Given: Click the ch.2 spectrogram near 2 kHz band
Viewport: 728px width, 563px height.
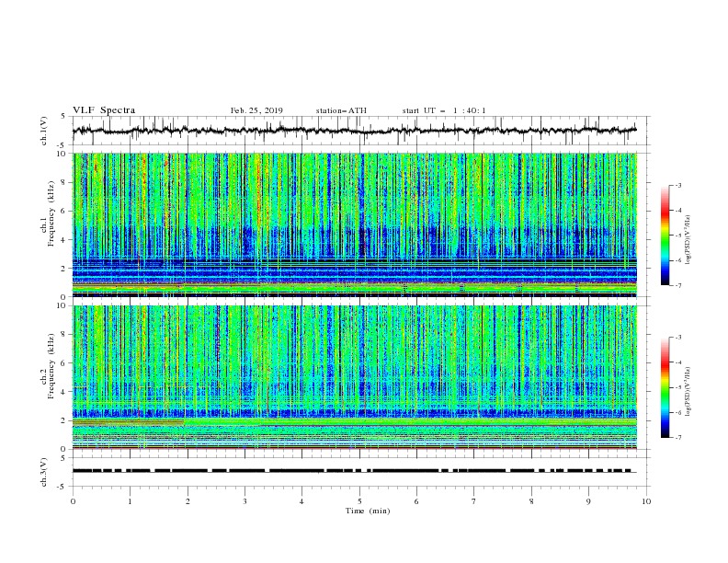Looking at the screenshot, I should pos(355,421).
